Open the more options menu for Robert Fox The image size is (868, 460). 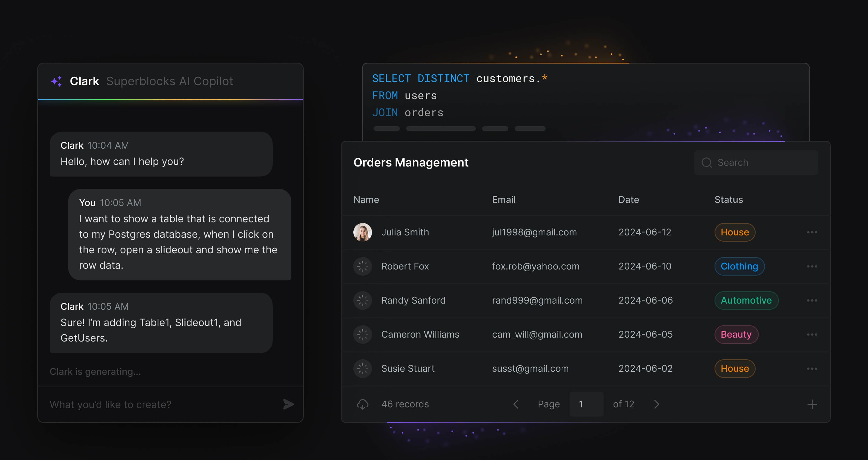pos(812,266)
